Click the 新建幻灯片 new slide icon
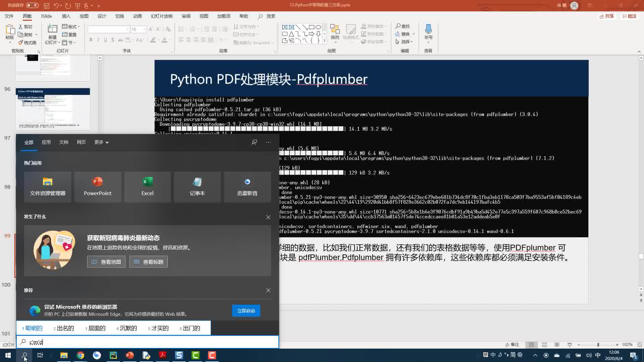Viewport: 644px width, 362px height. (52, 29)
